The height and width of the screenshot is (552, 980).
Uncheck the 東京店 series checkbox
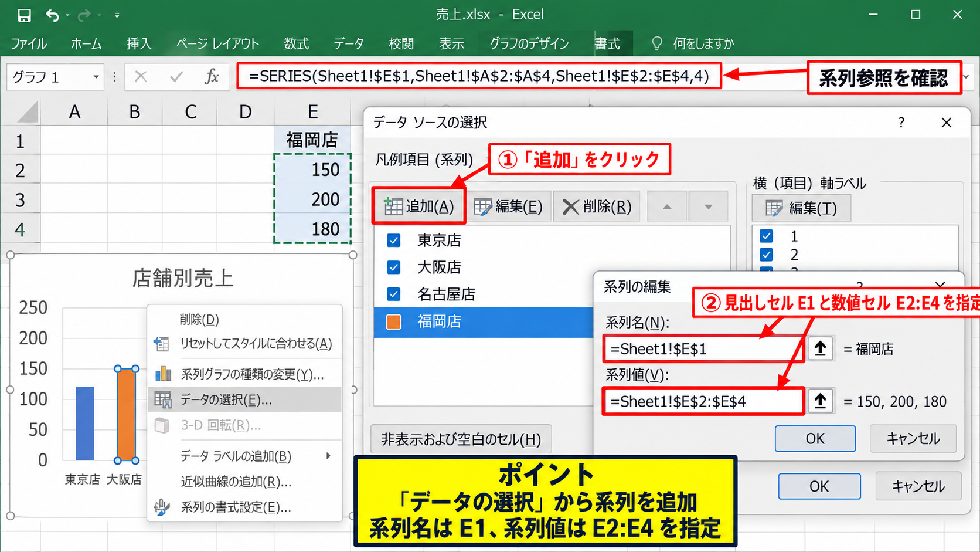(394, 241)
